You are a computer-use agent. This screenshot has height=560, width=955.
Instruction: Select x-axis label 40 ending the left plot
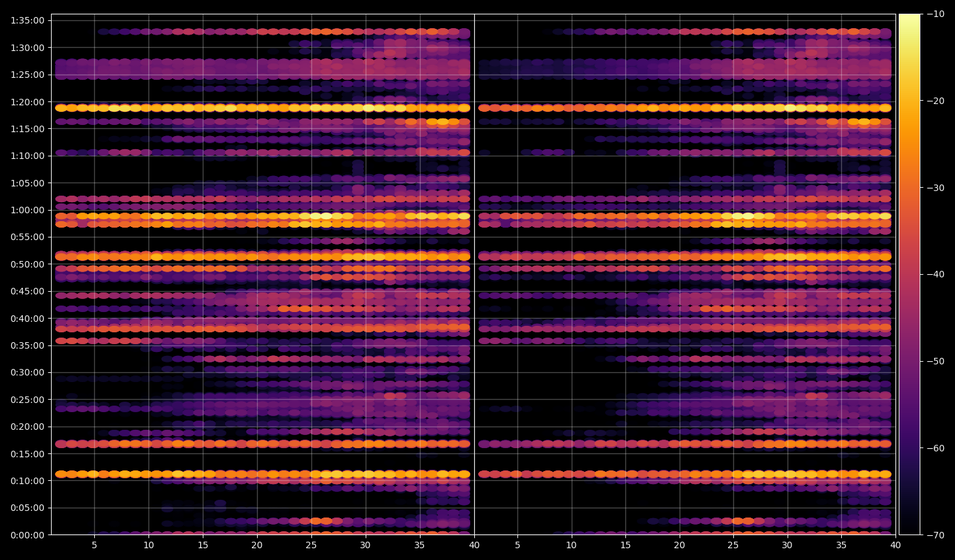pyautogui.click(x=474, y=546)
